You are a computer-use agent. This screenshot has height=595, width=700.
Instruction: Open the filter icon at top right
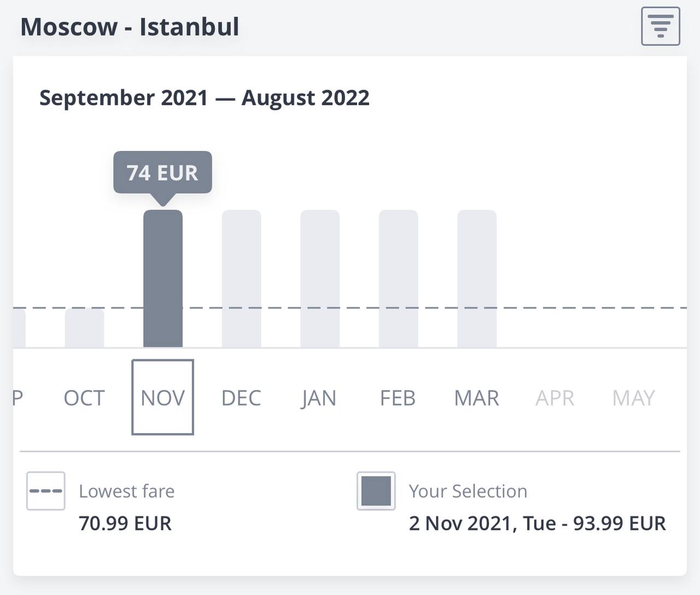pyautogui.click(x=660, y=26)
